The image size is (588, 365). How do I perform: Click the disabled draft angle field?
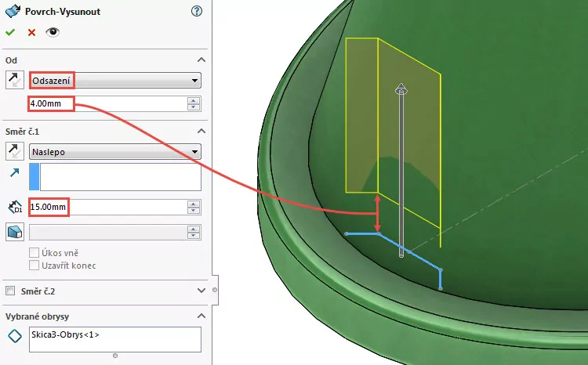[108, 233]
